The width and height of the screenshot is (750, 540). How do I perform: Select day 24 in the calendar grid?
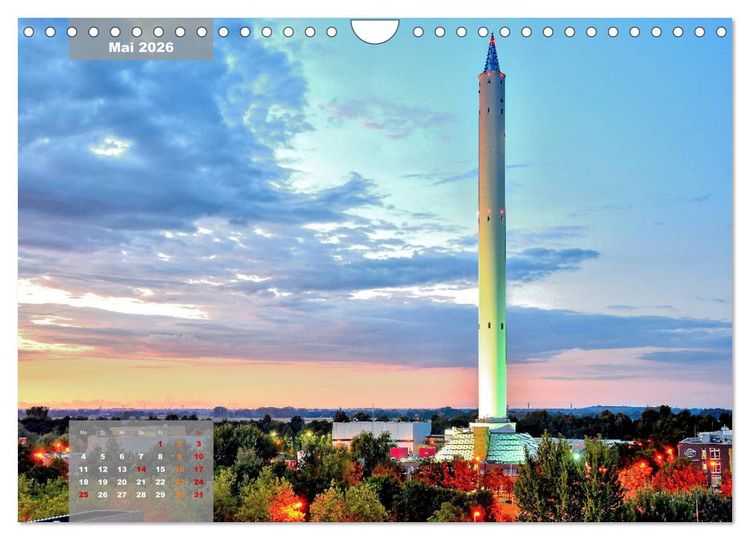click(199, 482)
